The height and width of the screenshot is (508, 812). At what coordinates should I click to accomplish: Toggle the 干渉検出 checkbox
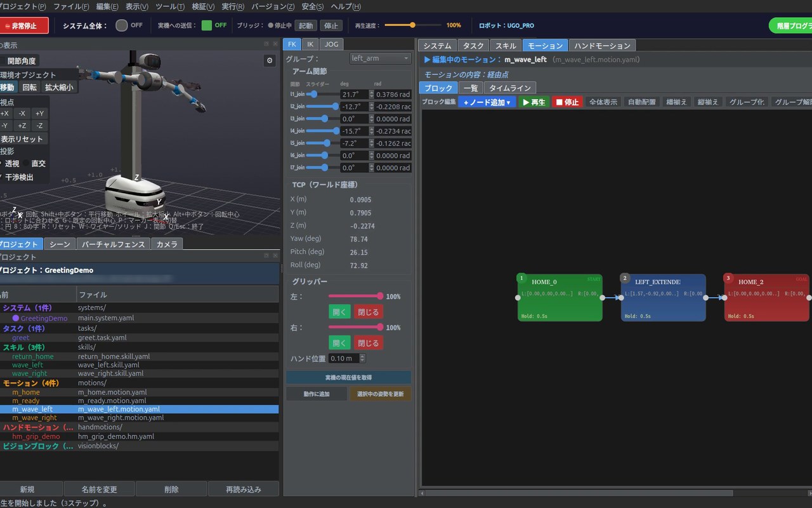(x=16, y=177)
